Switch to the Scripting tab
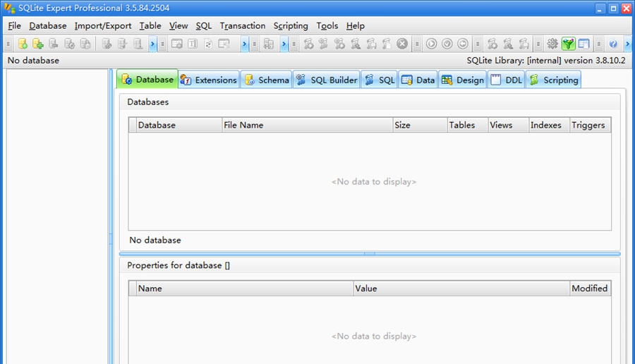The width and height of the screenshot is (635, 364). 554,80
